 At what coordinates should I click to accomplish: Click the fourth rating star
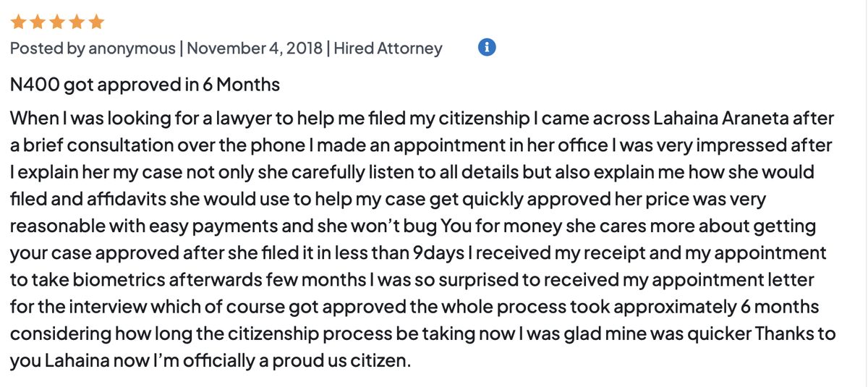(77, 22)
